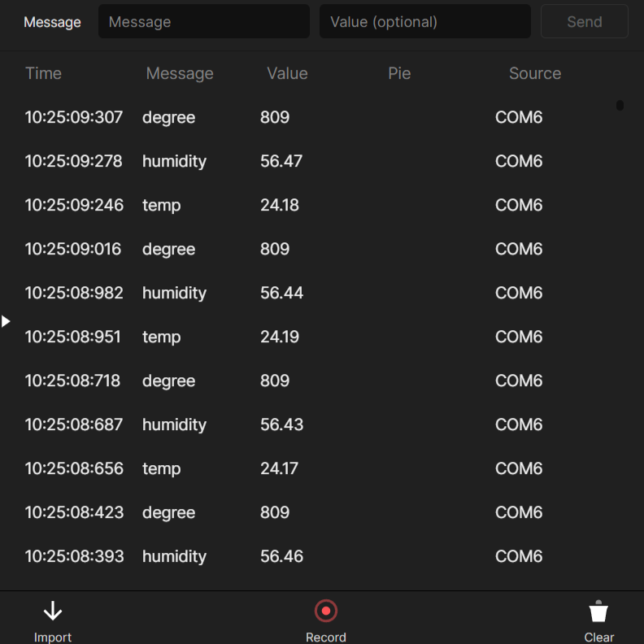The width and height of the screenshot is (644, 644).
Task: Click the Pie column header
Action: pos(399,73)
